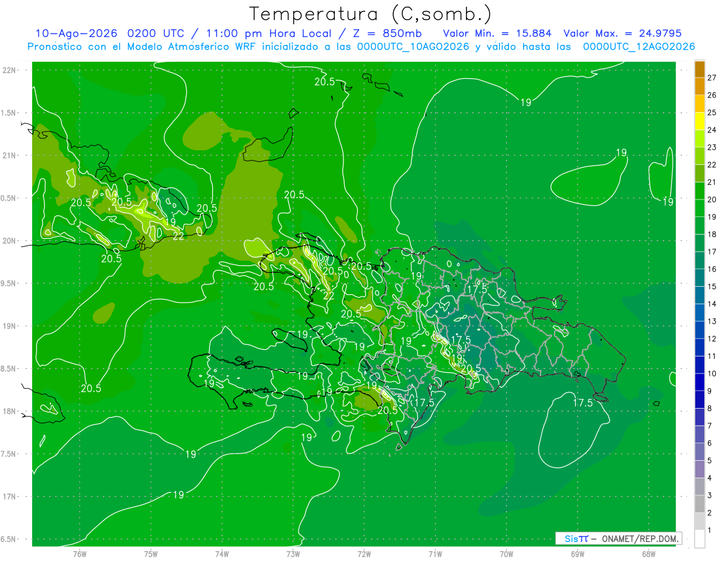Click the "71W" longitude axis label
The image size is (728, 562).
435,554
